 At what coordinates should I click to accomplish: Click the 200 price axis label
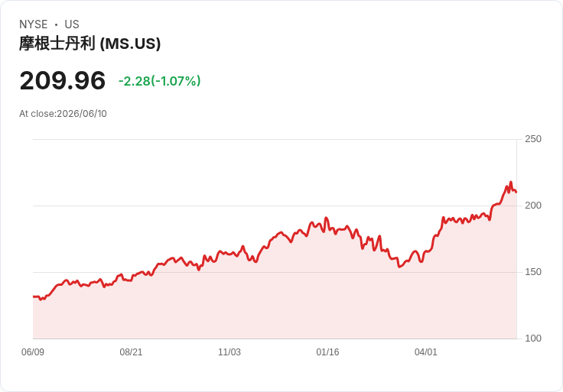coord(533,206)
